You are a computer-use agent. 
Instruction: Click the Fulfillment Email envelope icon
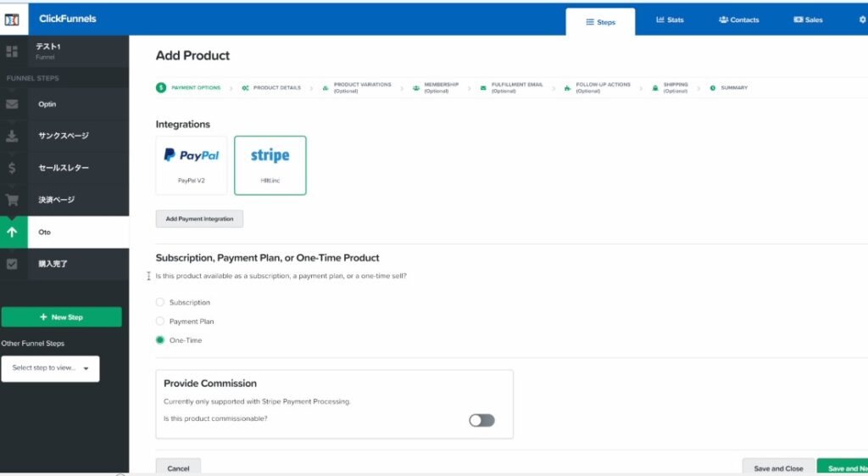482,87
